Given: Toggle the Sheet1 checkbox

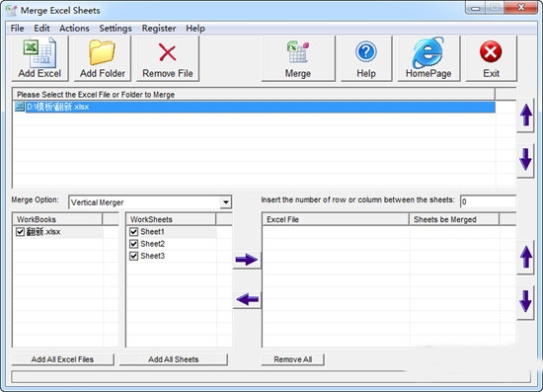Looking at the screenshot, I should coord(133,232).
